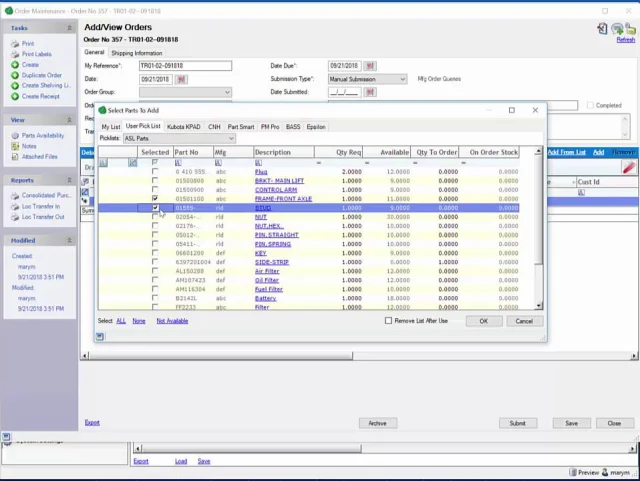Open the Shipping Information tab
The width and height of the screenshot is (640, 481).
(136, 53)
